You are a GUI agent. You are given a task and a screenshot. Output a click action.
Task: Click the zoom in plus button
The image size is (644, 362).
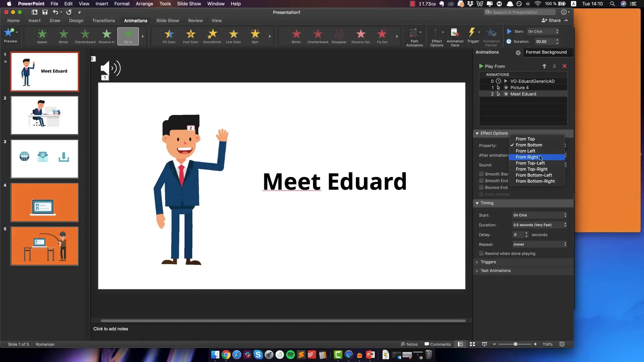point(535,344)
